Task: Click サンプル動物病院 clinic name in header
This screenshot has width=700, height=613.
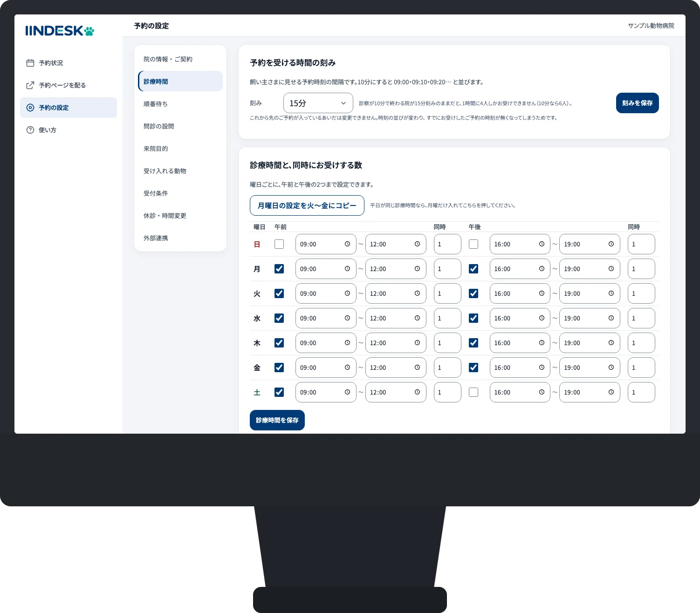Action: [651, 26]
